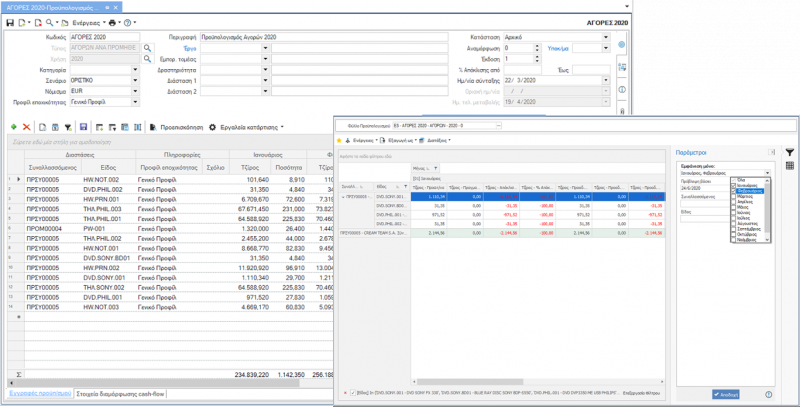
Task: Expand the Νόμισμα EUR dropdown
Action: 135,91
